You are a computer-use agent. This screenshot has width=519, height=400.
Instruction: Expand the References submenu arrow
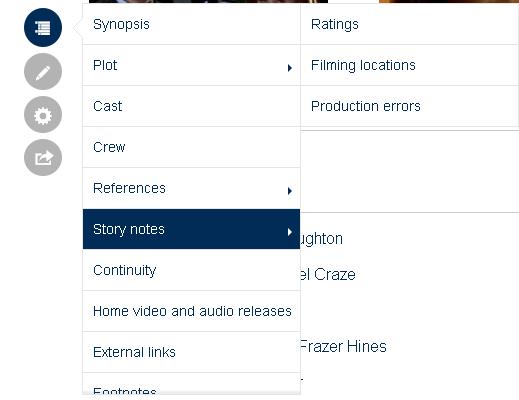290,191
